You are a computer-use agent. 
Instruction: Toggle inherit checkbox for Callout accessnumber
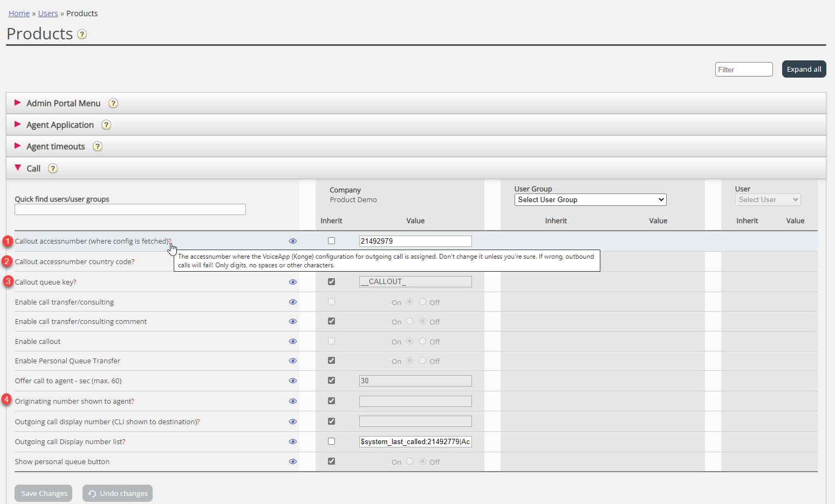331,241
